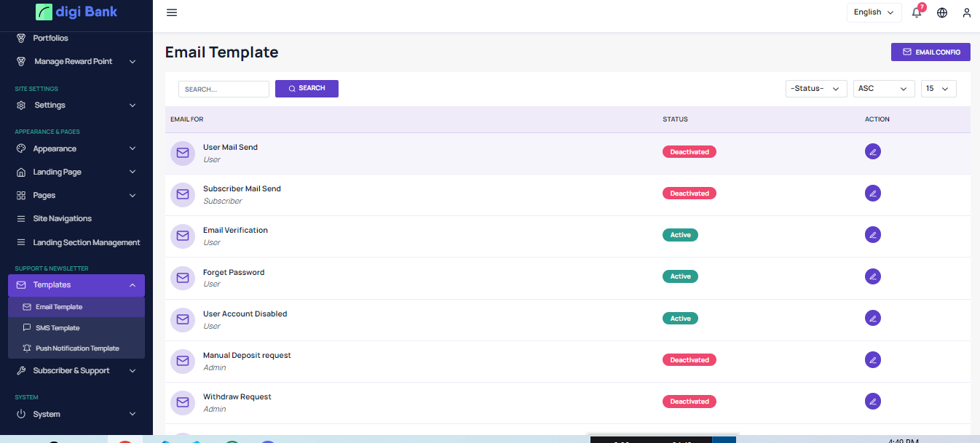980x443 pixels.
Task: Open Push Notification Template page
Action: 77,348
